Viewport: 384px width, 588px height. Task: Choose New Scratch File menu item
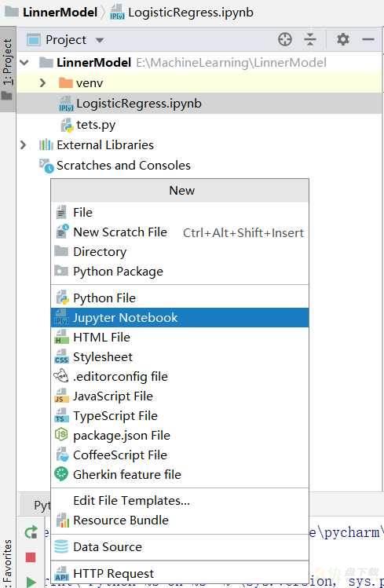[x=180, y=232]
